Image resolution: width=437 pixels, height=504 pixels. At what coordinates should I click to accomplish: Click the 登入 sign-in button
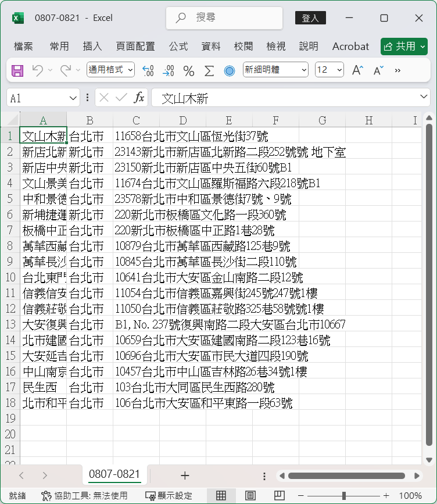[x=310, y=18]
